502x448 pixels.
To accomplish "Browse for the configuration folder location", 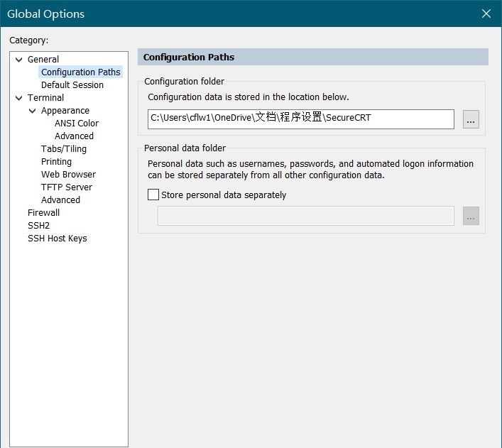I will 471,119.
